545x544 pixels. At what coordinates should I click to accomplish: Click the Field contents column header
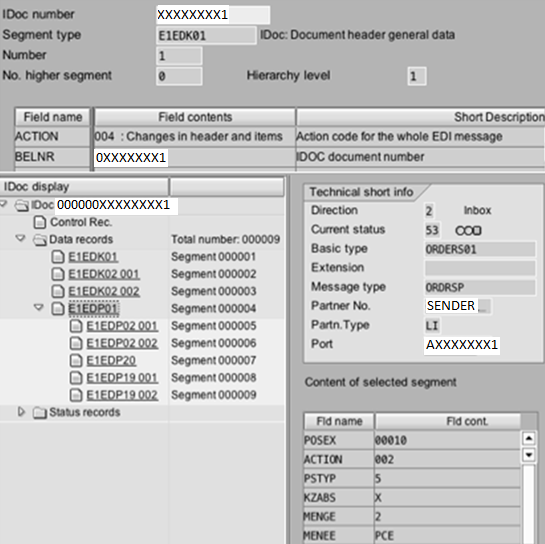click(195, 117)
